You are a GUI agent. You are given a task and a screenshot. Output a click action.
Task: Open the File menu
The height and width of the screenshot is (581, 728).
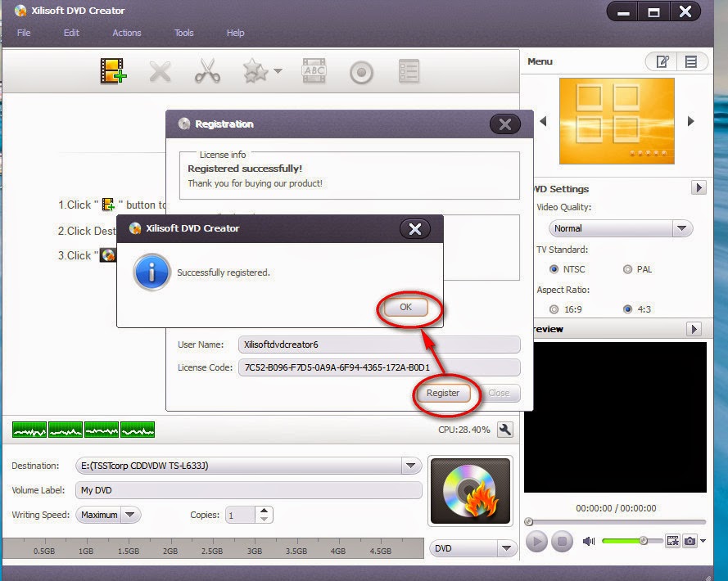[24, 33]
